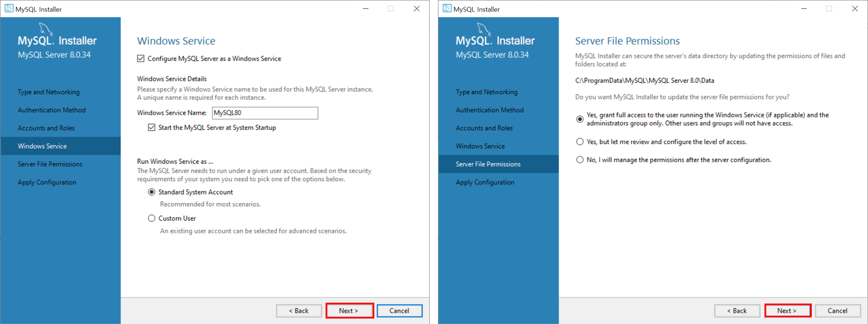Close the left MySQL Installer window
Screen dimensions: 868x324
tap(416, 9)
